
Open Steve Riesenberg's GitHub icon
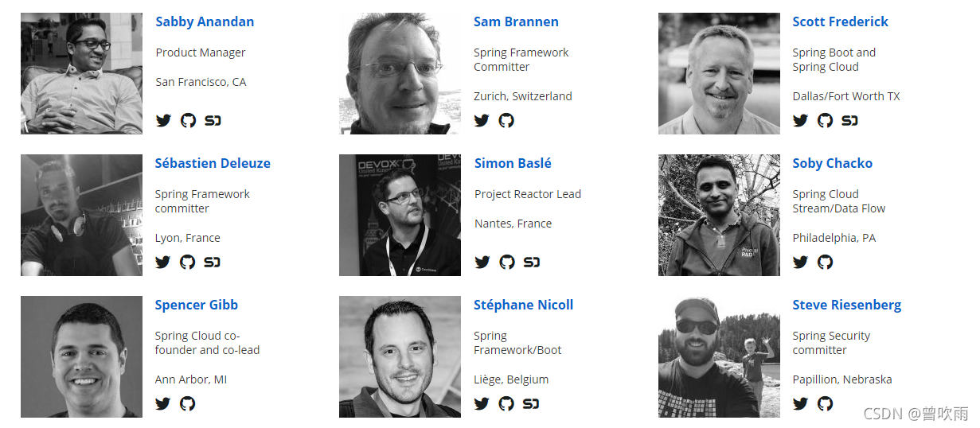click(825, 404)
